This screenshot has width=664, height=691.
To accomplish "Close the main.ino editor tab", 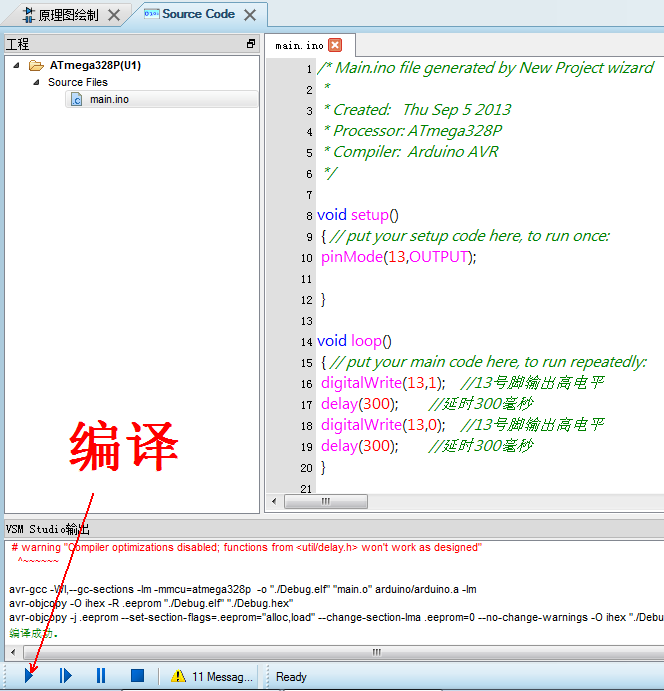I will click(x=335, y=45).
